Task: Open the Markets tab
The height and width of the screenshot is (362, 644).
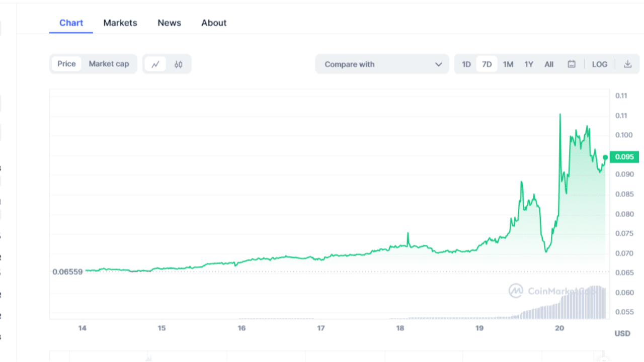Action: pyautogui.click(x=120, y=23)
